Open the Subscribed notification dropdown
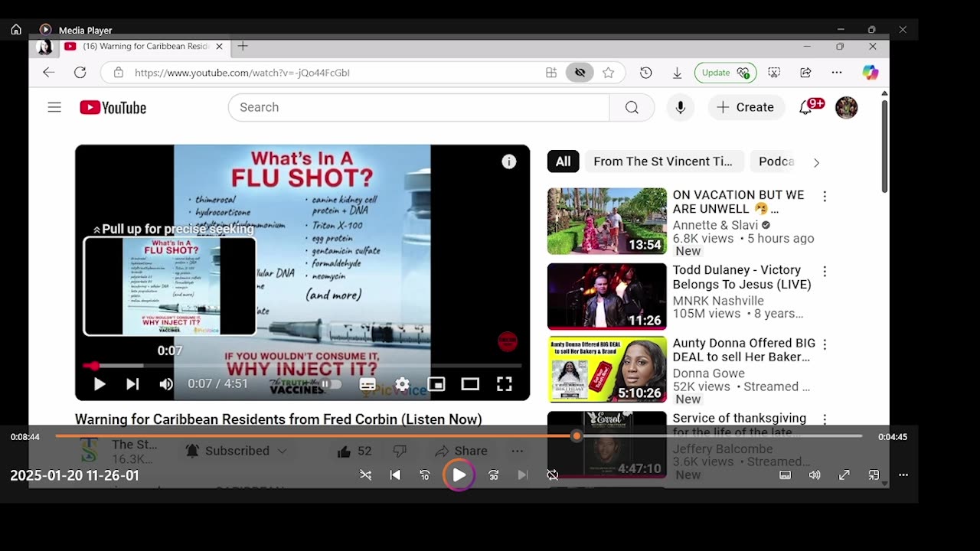The width and height of the screenshot is (980, 551). 236,451
